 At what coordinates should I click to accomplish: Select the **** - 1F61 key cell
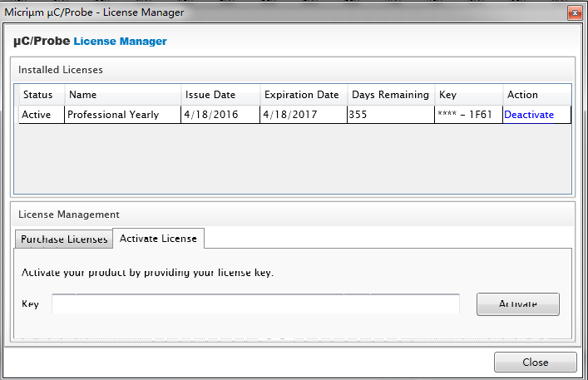point(469,114)
